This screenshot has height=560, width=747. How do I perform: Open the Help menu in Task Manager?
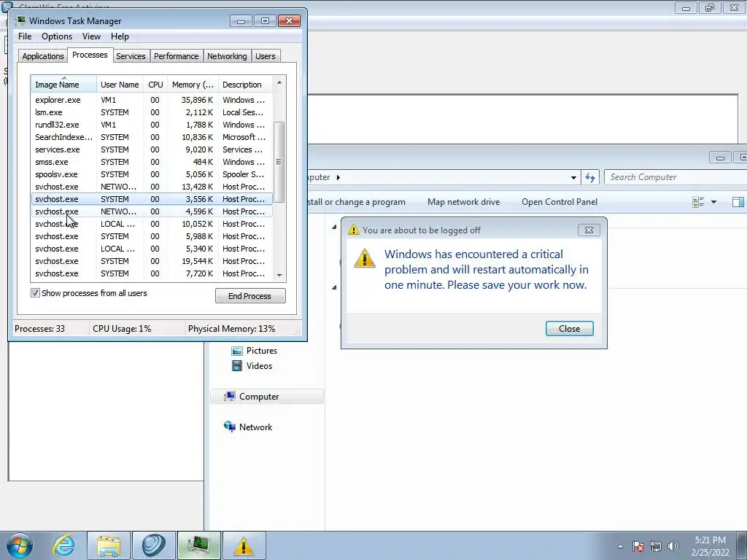coord(120,36)
